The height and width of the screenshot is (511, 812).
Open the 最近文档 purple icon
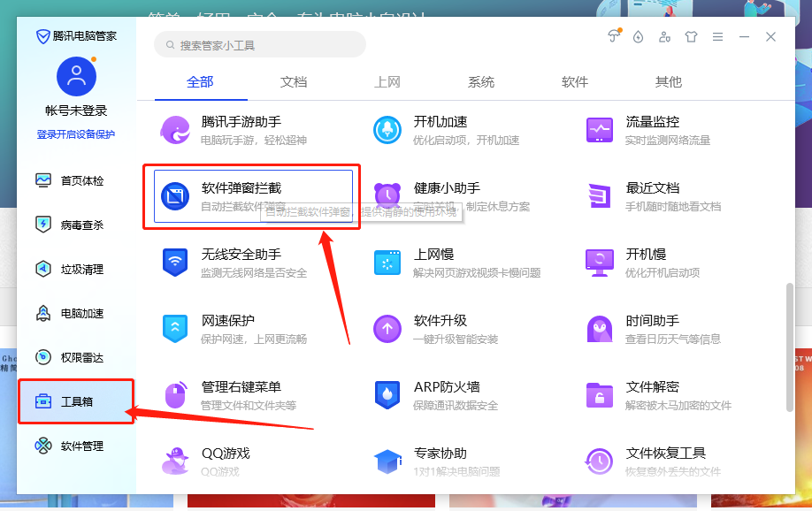pos(600,196)
